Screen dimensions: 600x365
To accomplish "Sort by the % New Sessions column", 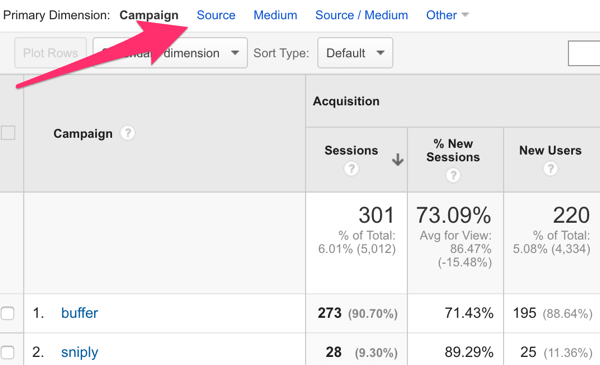I will [453, 150].
